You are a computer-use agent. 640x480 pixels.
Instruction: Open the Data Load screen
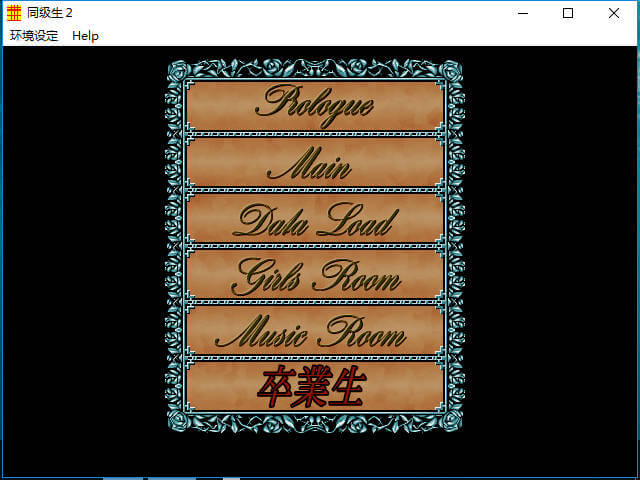314,219
